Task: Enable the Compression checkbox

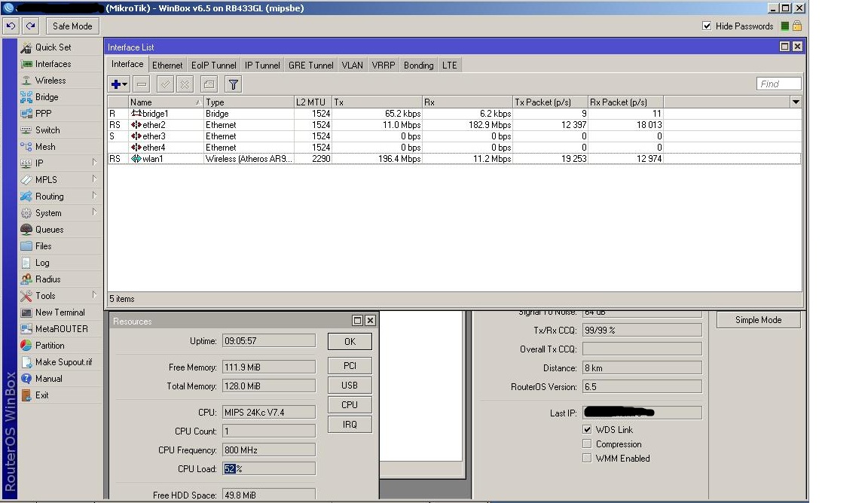Action: tap(588, 444)
